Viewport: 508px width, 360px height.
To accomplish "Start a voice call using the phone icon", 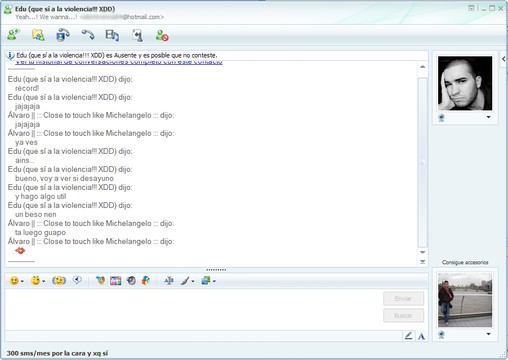I will [x=88, y=35].
